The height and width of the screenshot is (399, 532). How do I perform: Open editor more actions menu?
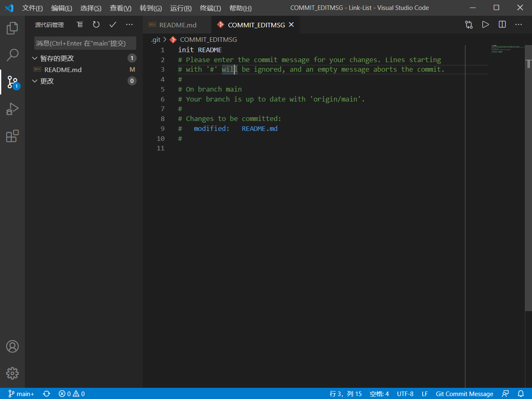519,25
